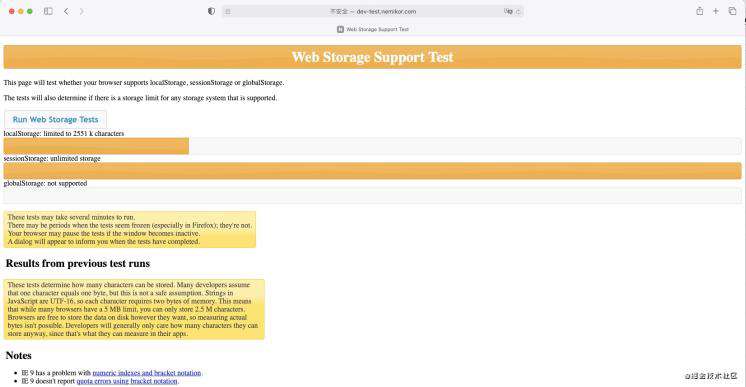Click the yellow minimize window button

click(x=20, y=11)
